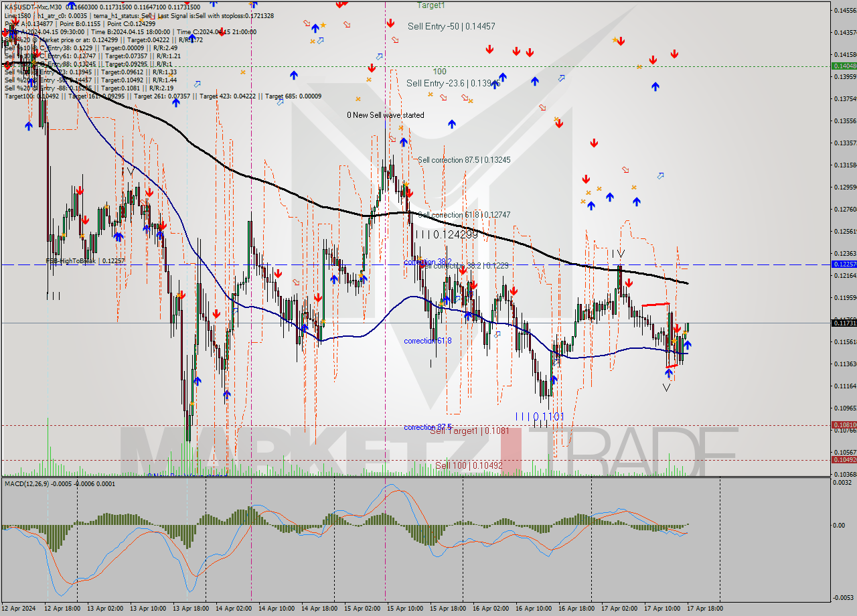Click the blue 0.12257 price level tag

(843, 264)
